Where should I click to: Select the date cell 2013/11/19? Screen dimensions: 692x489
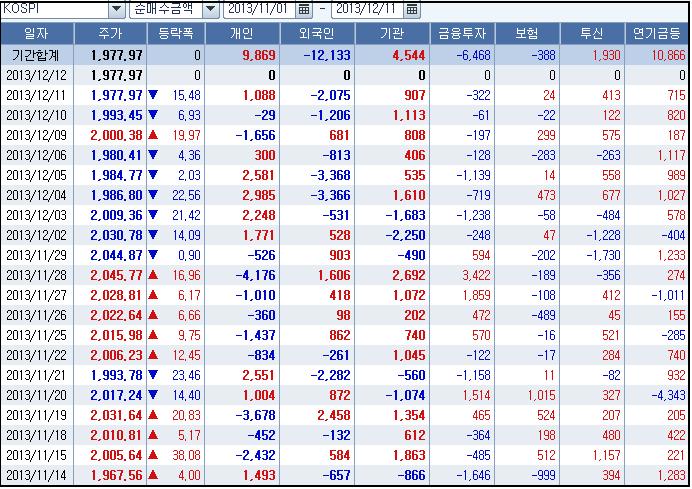37,415
